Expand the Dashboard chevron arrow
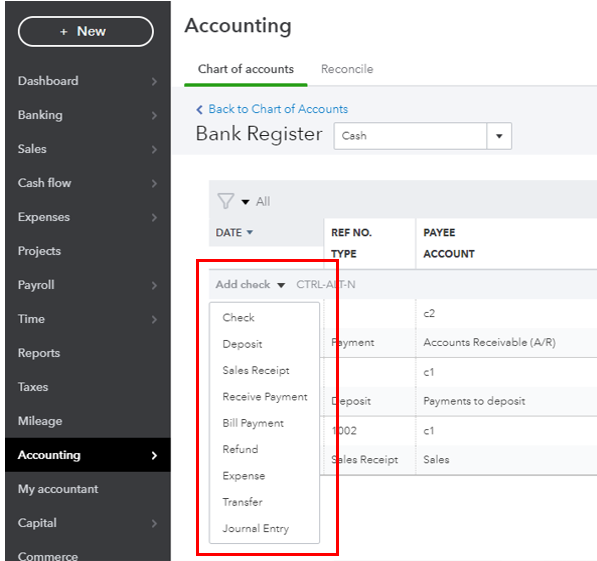The image size is (597, 561). (154, 82)
